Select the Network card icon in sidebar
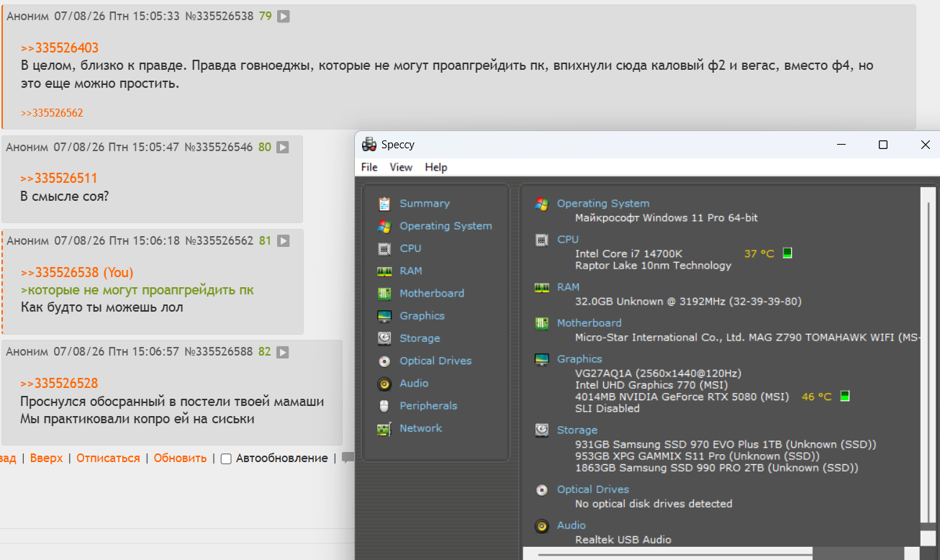This screenshot has height=560, width=940. pos(385,429)
